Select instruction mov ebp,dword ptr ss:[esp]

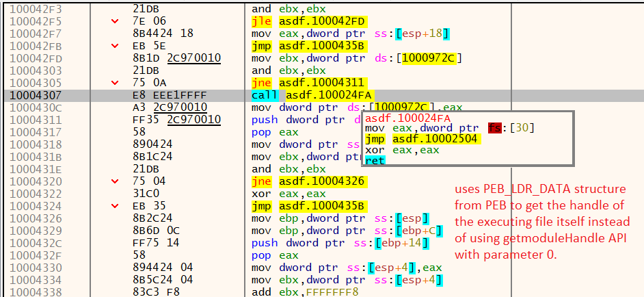340,218
